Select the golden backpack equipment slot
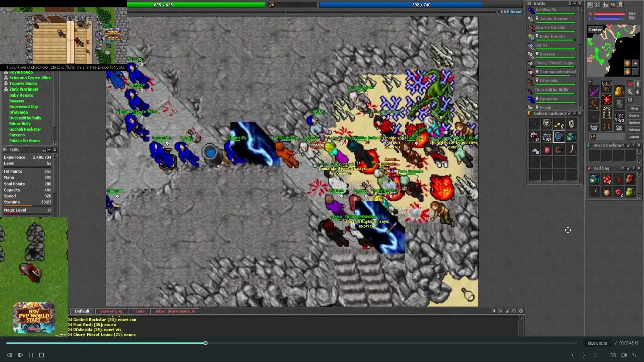The width and height of the screenshot is (644, 362). pyautogui.click(x=619, y=91)
